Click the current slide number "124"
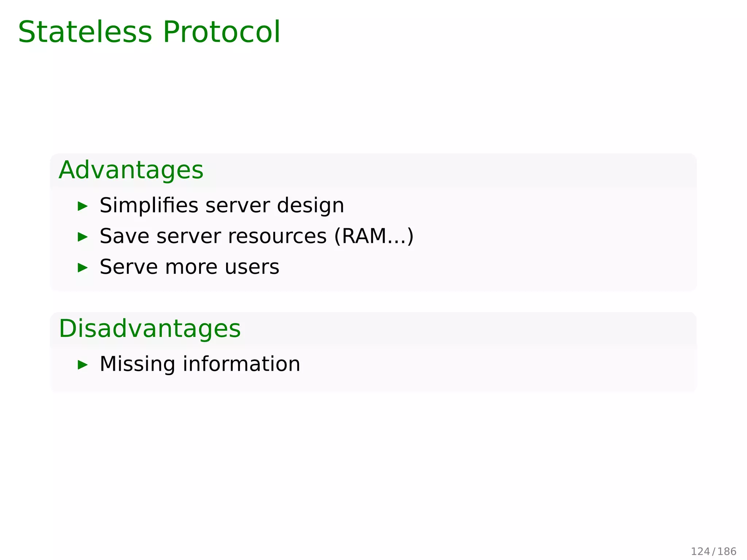Viewport: 747px width, 560px height. [x=700, y=551]
